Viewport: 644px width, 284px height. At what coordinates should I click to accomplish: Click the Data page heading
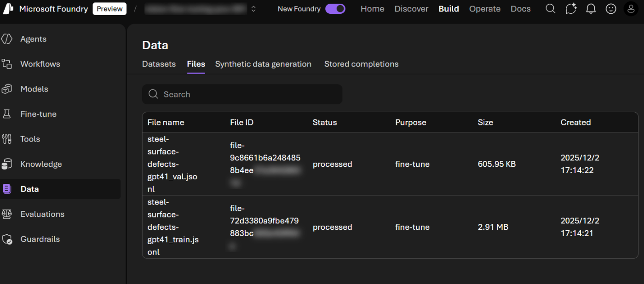coord(155,45)
